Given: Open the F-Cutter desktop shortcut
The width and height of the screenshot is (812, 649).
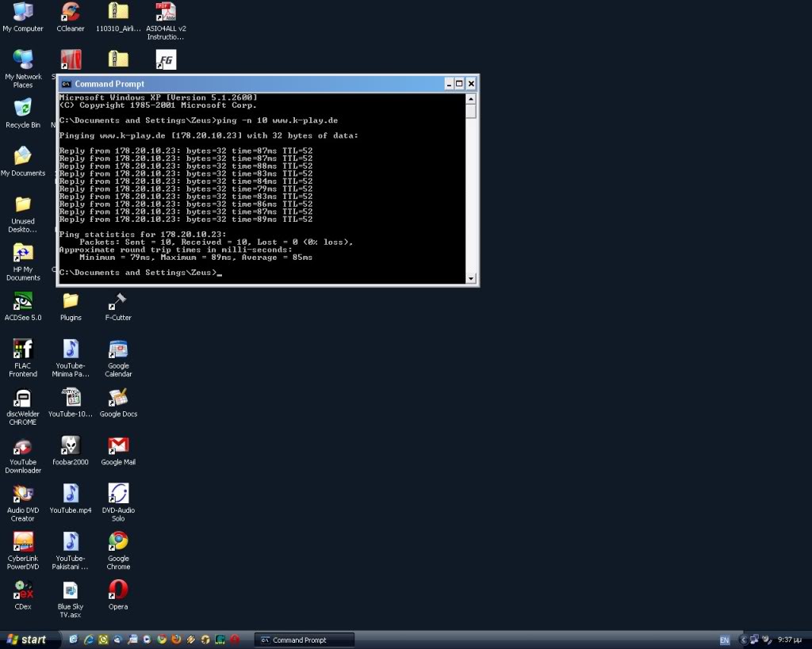Looking at the screenshot, I should click(118, 302).
